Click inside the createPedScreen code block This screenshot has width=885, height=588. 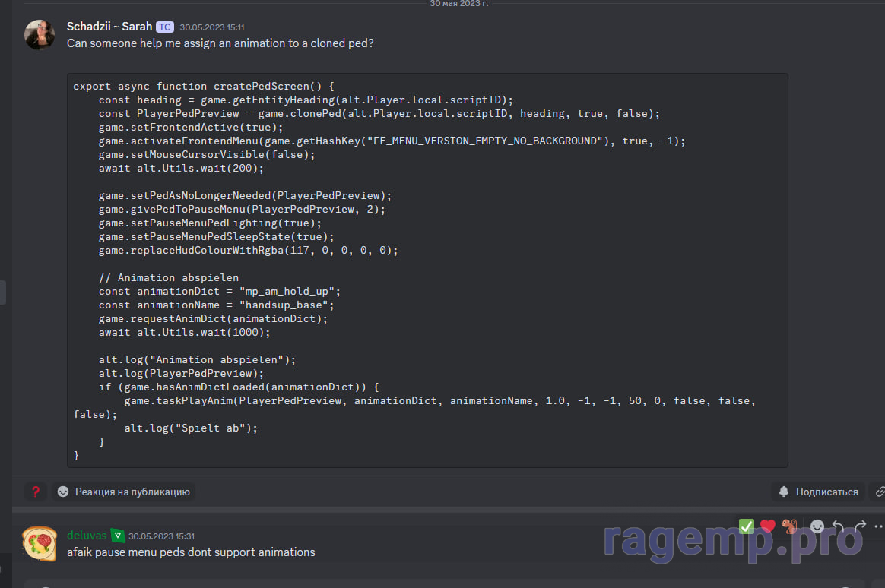tap(426, 270)
